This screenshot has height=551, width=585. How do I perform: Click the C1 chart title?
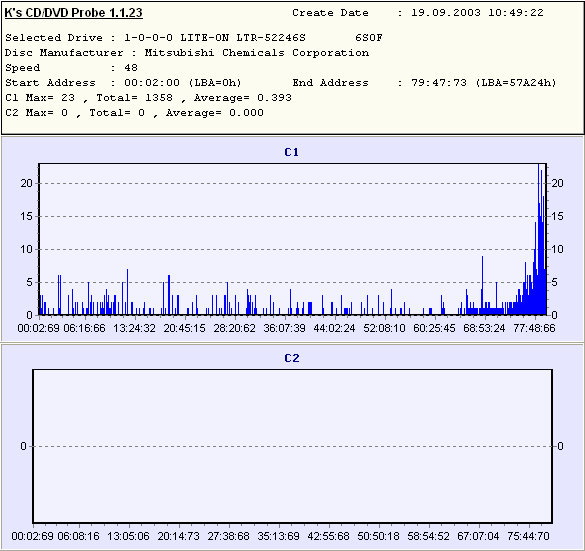click(292, 152)
